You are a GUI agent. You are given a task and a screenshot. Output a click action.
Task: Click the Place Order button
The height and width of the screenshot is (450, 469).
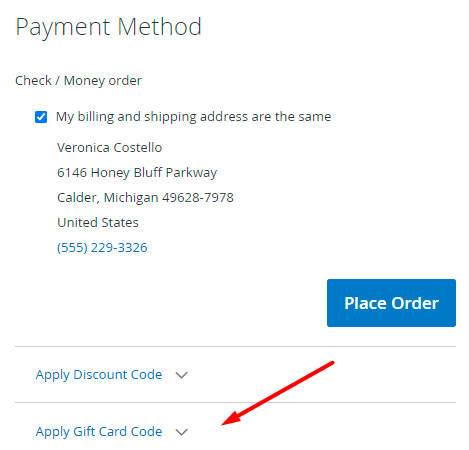click(x=391, y=303)
